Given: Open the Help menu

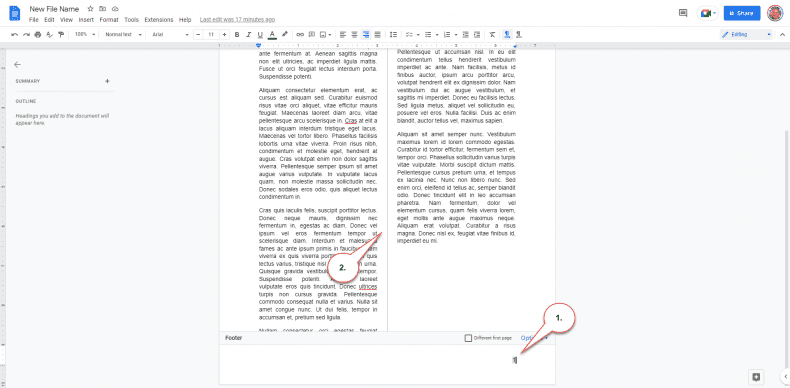Looking at the screenshot, I should point(185,20).
